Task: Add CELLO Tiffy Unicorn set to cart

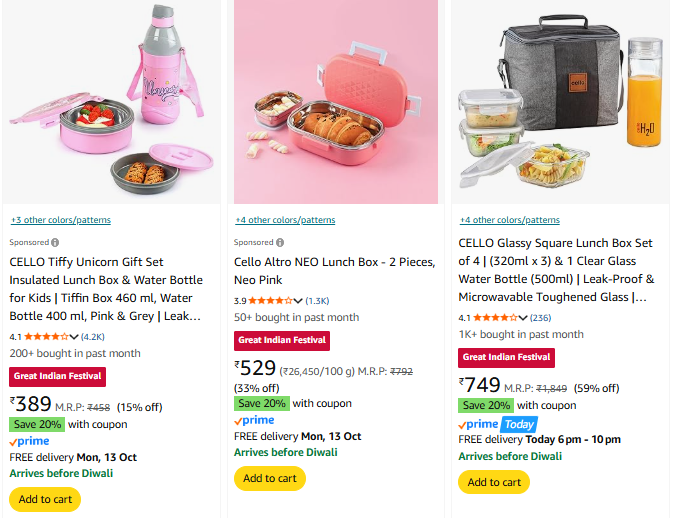Action: [x=45, y=499]
